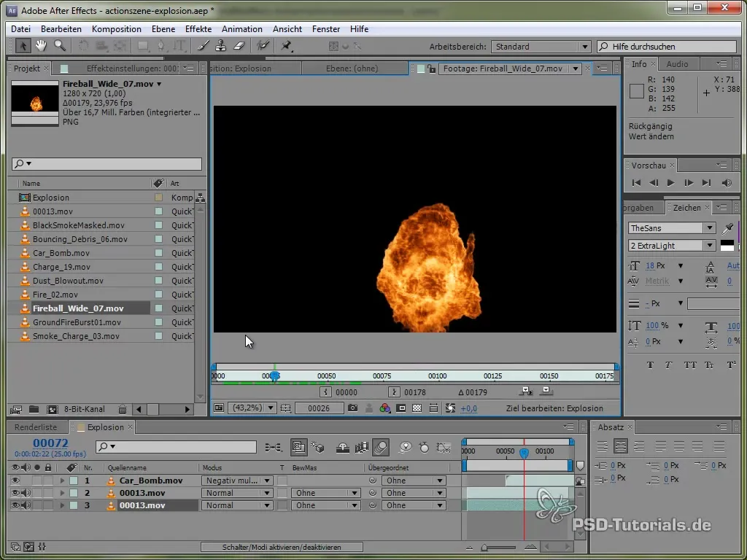The height and width of the screenshot is (560, 747).
Task: Toggle visibility eye of layer 2
Action: click(x=15, y=493)
